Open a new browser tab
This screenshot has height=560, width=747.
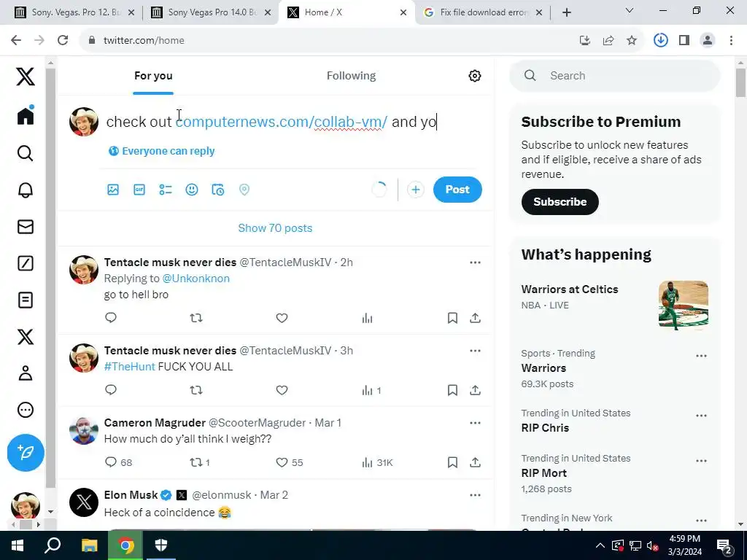click(566, 12)
